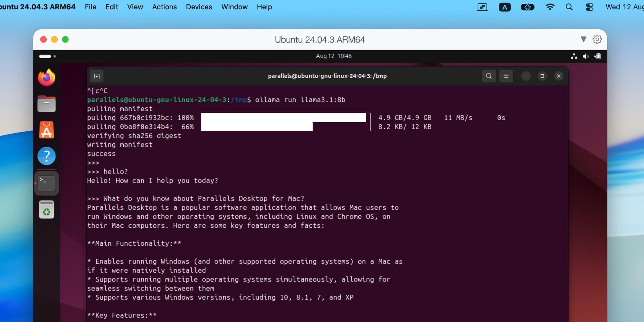Image resolution: width=644 pixels, height=322 pixels.
Task: Open macOS Spotlight search
Action: (x=569, y=7)
